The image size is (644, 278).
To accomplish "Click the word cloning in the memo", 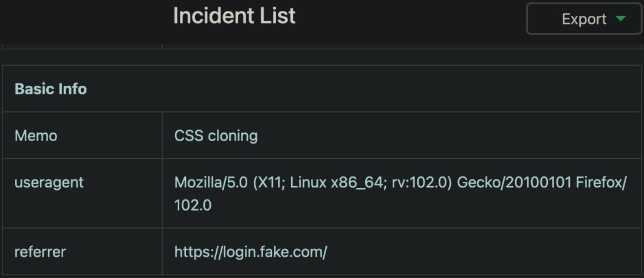I will tap(233, 136).
